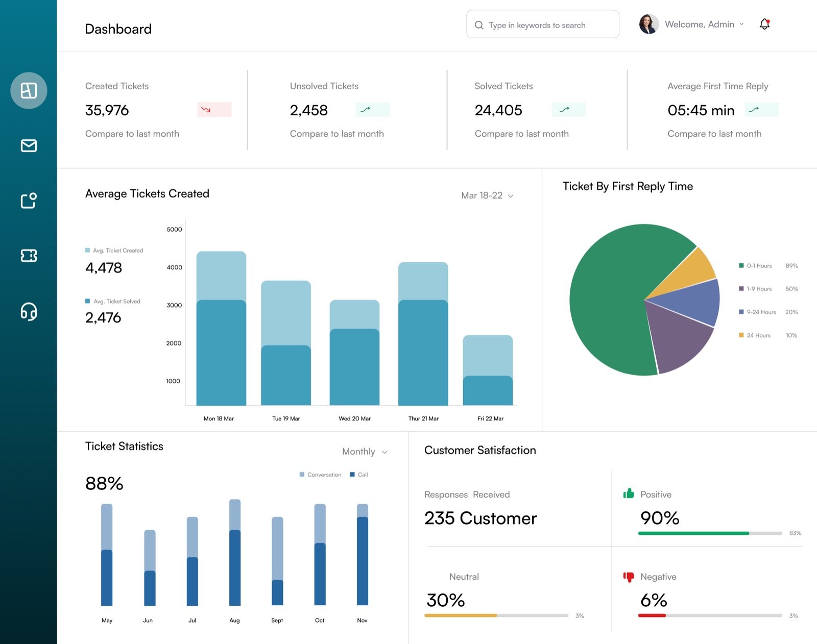This screenshot has height=644, width=817.
Task: Expand the Mar 18-22 date range dropdown
Action: pyautogui.click(x=487, y=195)
